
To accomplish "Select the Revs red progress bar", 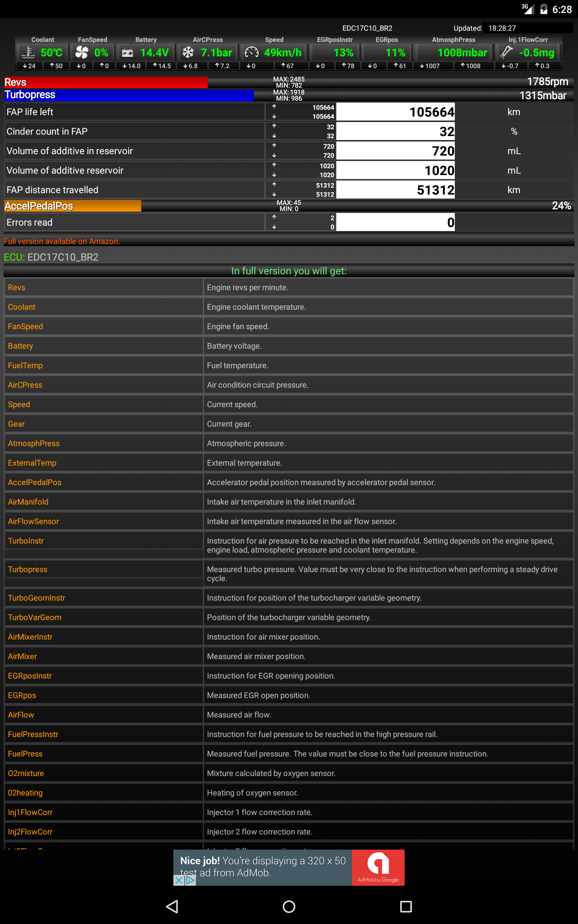I will [x=106, y=82].
